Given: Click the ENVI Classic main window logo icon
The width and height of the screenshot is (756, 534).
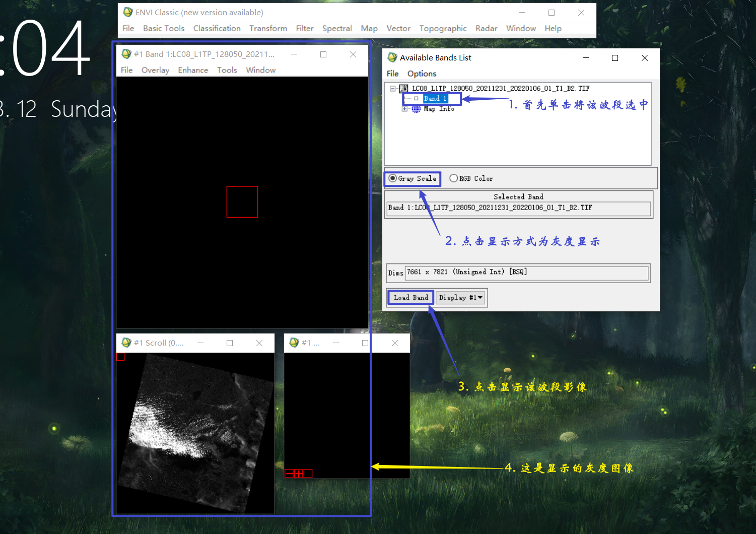Looking at the screenshot, I should (x=128, y=12).
